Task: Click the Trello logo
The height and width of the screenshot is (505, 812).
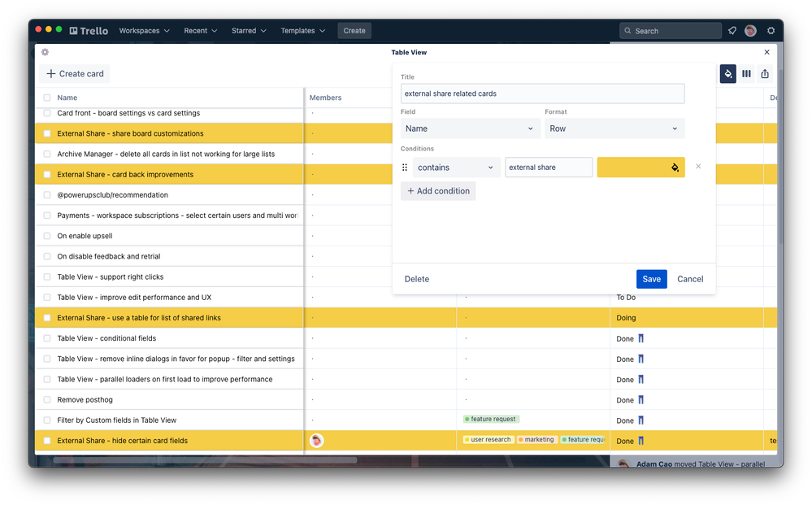Action: coord(89,31)
